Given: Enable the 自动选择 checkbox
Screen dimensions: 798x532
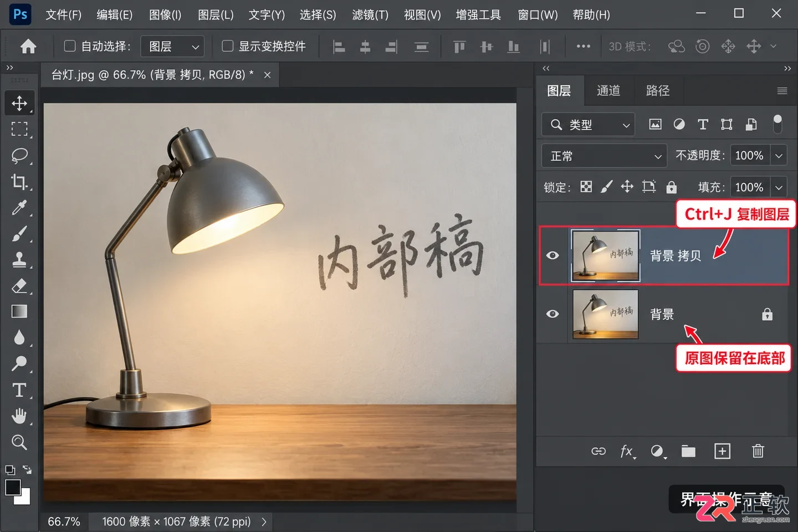Looking at the screenshot, I should 70,46.
